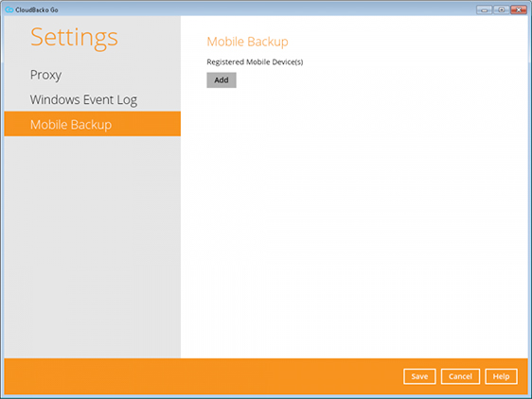Save the settings
532x399 pixels.
tap(419, 376)
